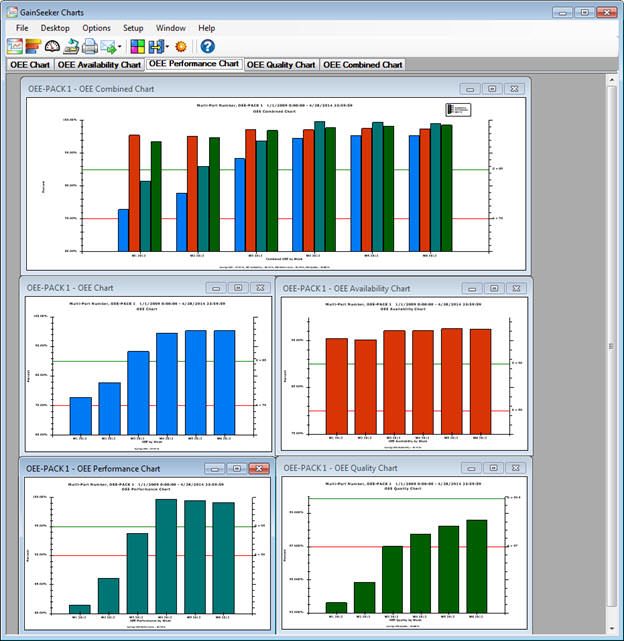Image resolution: width=624 pixels, height=641 pixels.
Task: Click the printer icon in toolbar
Action: (x=90, y=46)
